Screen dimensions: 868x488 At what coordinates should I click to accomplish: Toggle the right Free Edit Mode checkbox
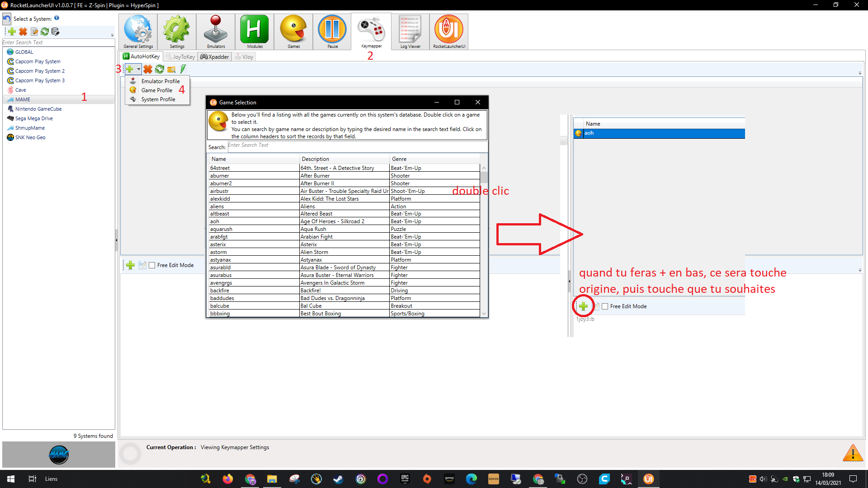[x=605, y=306]
